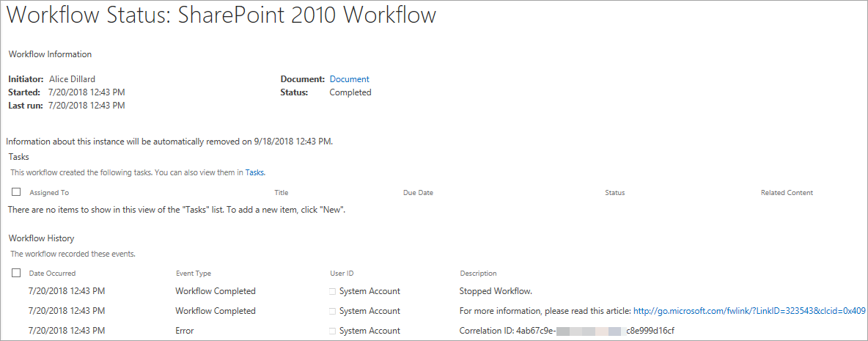
Task: Select the 'Error' event type cell
Action: tap(185, 331)
